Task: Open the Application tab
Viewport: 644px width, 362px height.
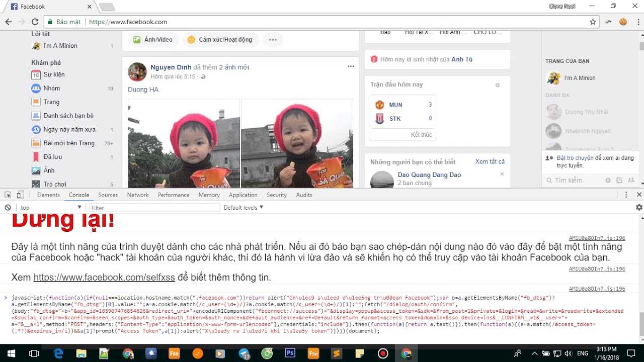Action: click(243, 195)
